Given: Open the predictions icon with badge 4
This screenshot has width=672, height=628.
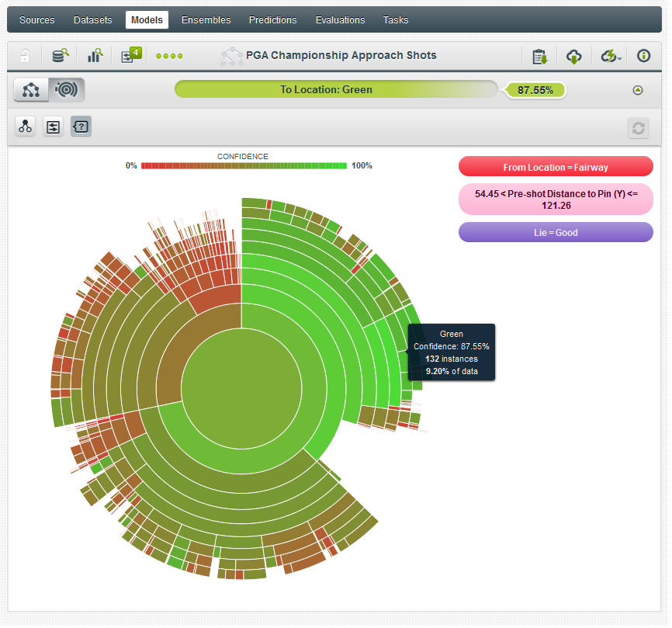Looking at the screenshot, I should tap(129, 56).
